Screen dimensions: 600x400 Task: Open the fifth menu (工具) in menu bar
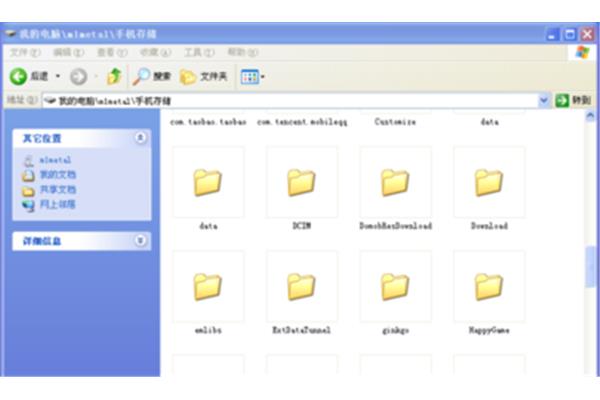pos(199,52)
